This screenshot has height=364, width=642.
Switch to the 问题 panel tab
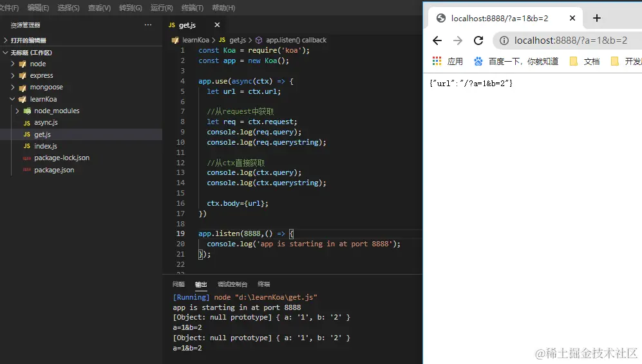click(178, 284)
